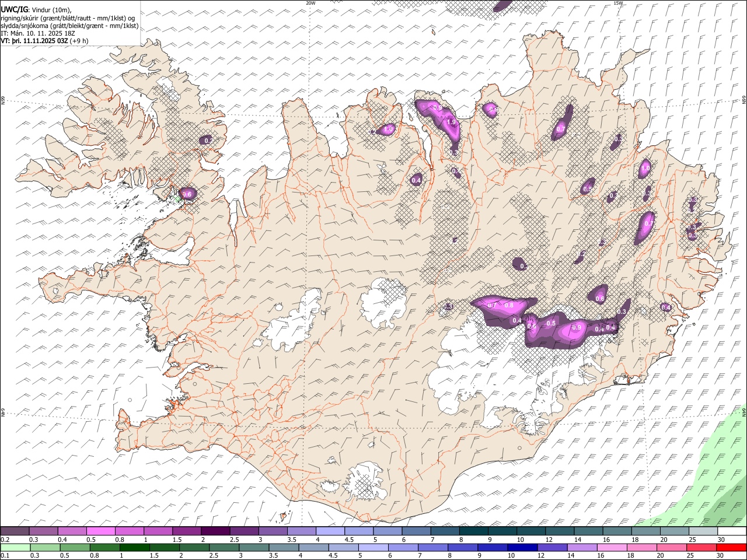Select bottom legend pink swatch between 16 and 18
This screenshot has width=747, height=560.
pos(613,548)
